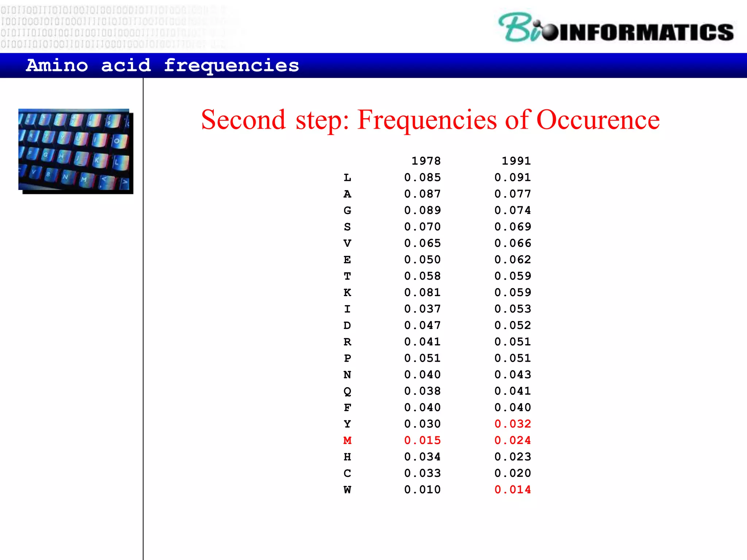The width and height of the screenshot is (747, 560).
Task: Click the 1991 value 0.062 for E
Action: (512, 260)
